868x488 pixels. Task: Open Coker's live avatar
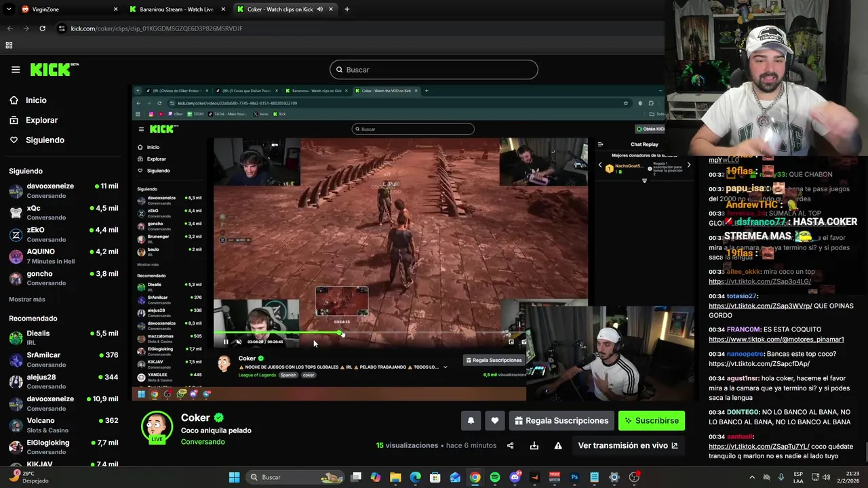pyautogui.click(x=157, y=427)
